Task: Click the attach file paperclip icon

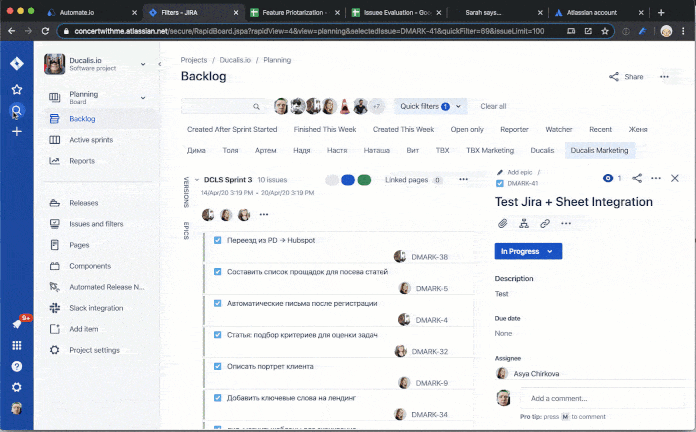Action: click(502, 223)
